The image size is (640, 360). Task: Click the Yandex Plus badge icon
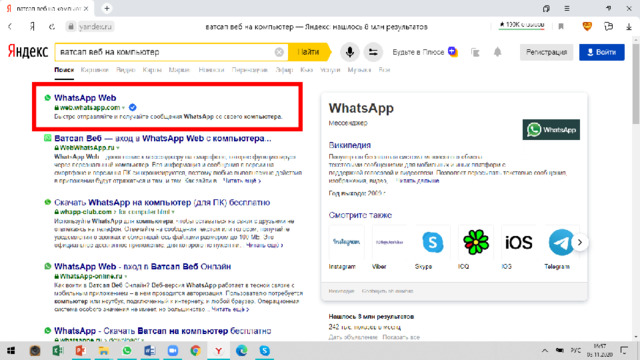453,52
